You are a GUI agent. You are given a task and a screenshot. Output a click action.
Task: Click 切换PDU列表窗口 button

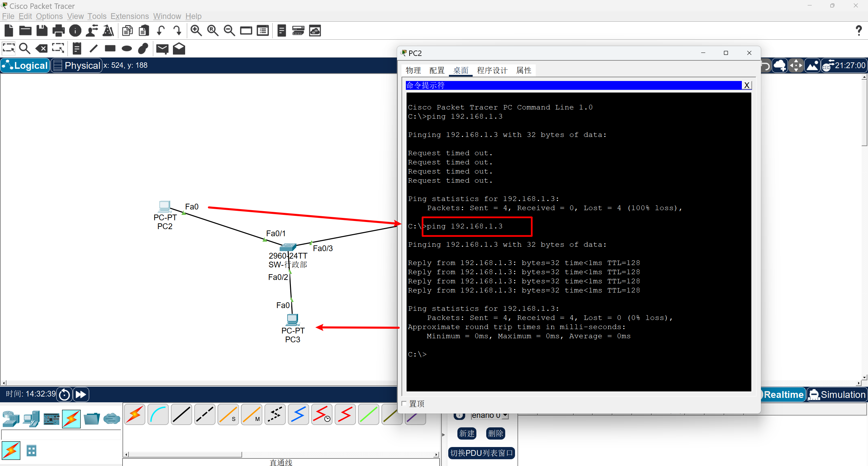481,453
